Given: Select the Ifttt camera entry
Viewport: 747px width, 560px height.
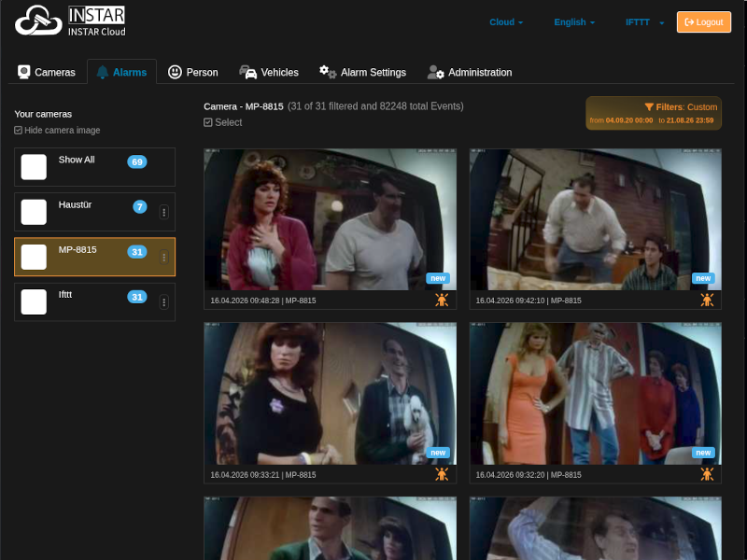Looking at the screenshot, I should coord(95,301).
